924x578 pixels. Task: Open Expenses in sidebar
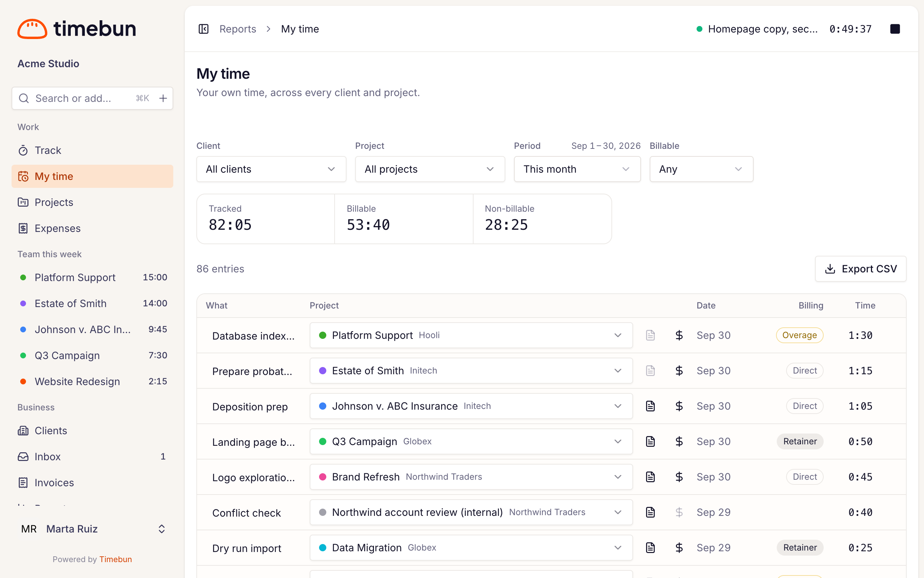point(92,228)
